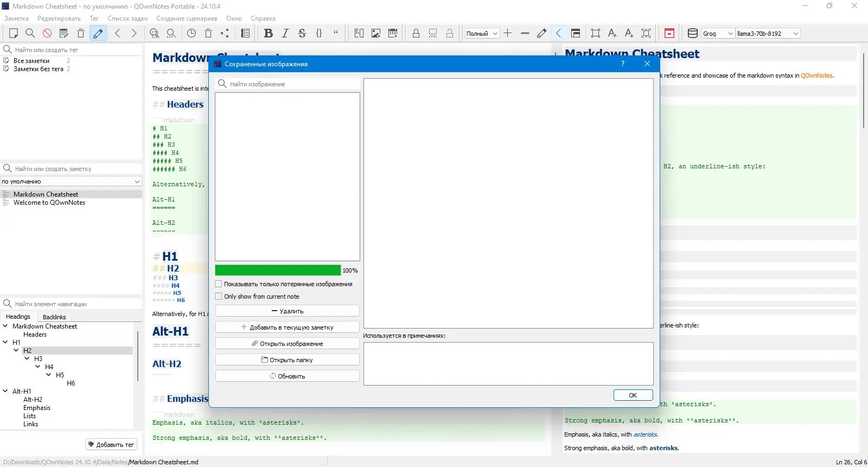Apply bold formatting with the B icon
The width and height of the screenshot is (868, 467).
(268, 33)
